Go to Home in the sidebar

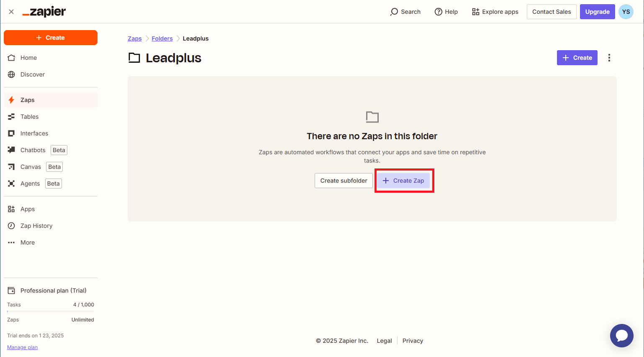51,58
